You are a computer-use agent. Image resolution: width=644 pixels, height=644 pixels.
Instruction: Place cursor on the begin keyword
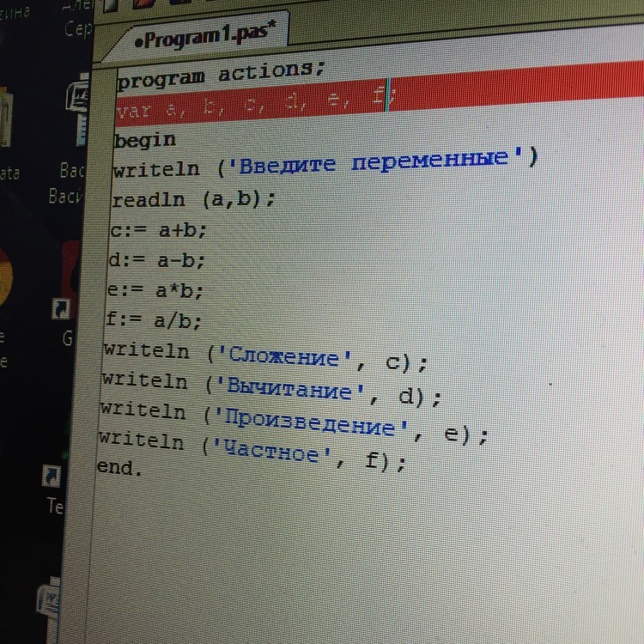(144, 139)
